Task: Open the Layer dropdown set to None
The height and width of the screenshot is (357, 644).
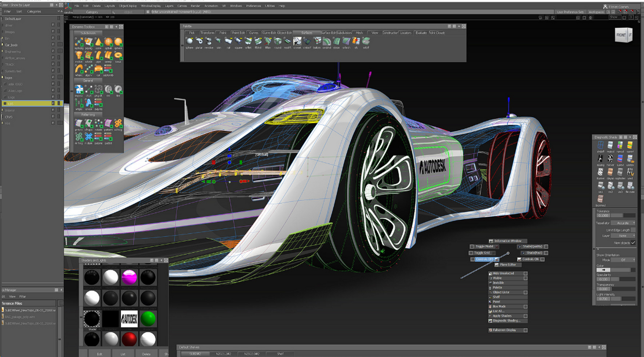Action: tap(623, 236)
